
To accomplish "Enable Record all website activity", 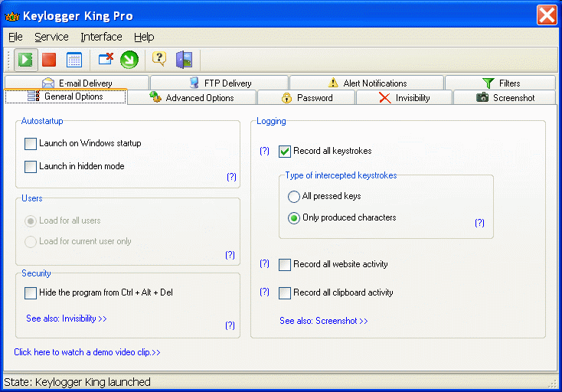I will pos(285,265).
